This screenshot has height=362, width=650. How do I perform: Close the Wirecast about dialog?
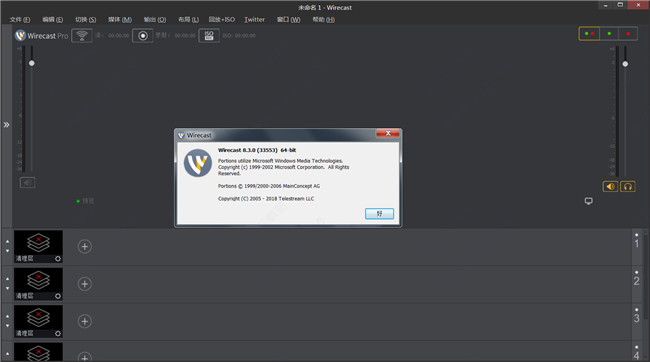click(x=388, y=133)
